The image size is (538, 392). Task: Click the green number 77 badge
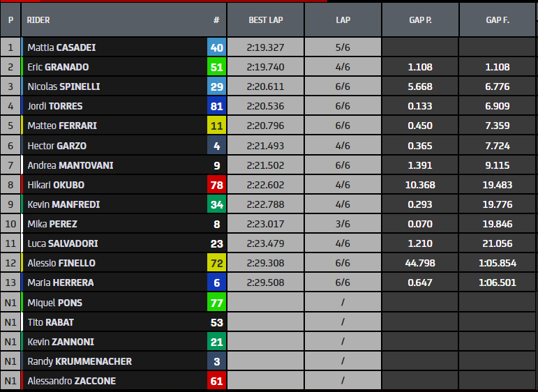tap(216, 303)
